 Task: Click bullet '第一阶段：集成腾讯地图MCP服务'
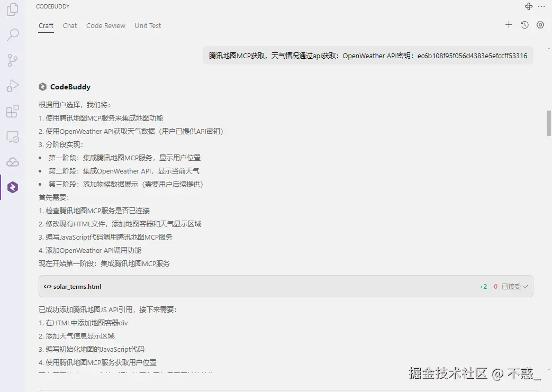tap(124, 158)
